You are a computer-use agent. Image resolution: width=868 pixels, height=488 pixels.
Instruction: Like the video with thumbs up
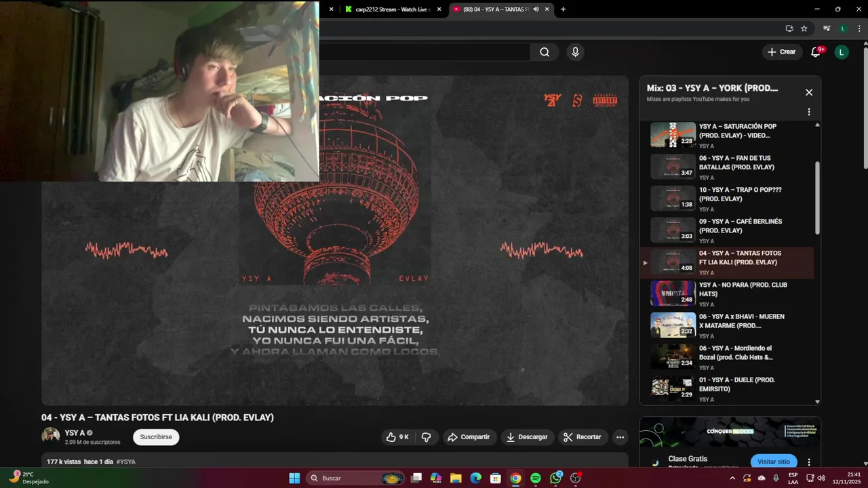coord(397,437)
